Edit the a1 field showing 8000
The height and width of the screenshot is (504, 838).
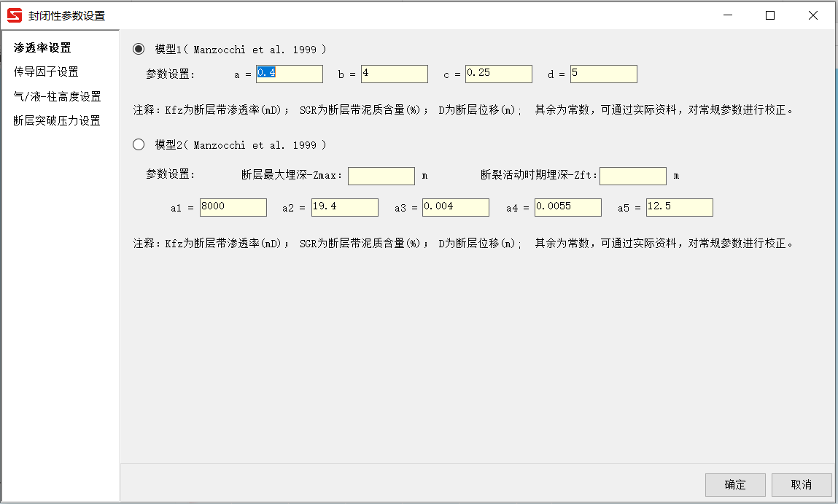tap(233, 207)
